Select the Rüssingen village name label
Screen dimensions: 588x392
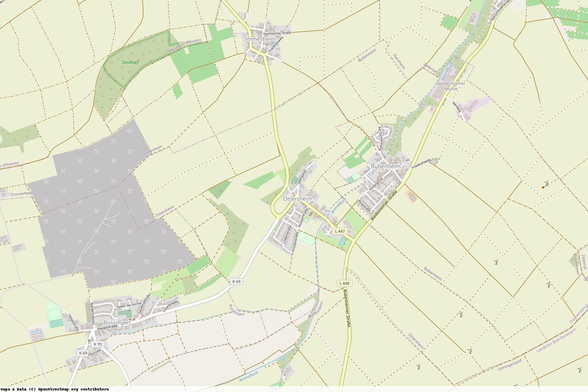117,323
